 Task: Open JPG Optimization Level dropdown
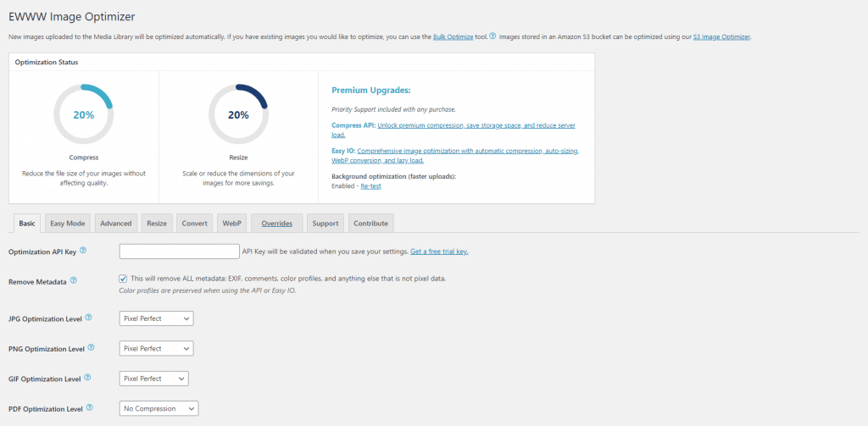(156, 318)
